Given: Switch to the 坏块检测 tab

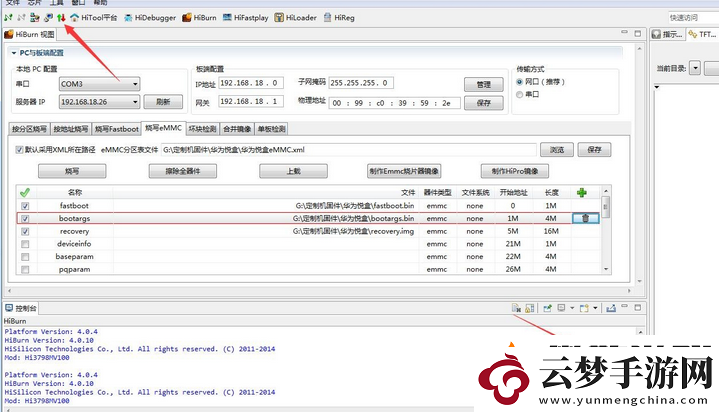Looking at the screenshot, I should [203, 129].
